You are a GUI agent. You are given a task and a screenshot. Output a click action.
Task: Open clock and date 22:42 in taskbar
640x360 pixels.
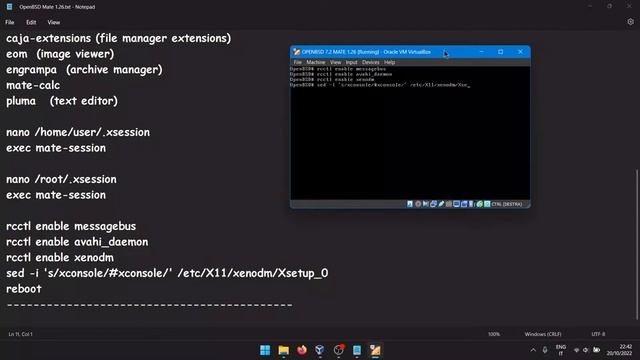(x=620, y=350)
